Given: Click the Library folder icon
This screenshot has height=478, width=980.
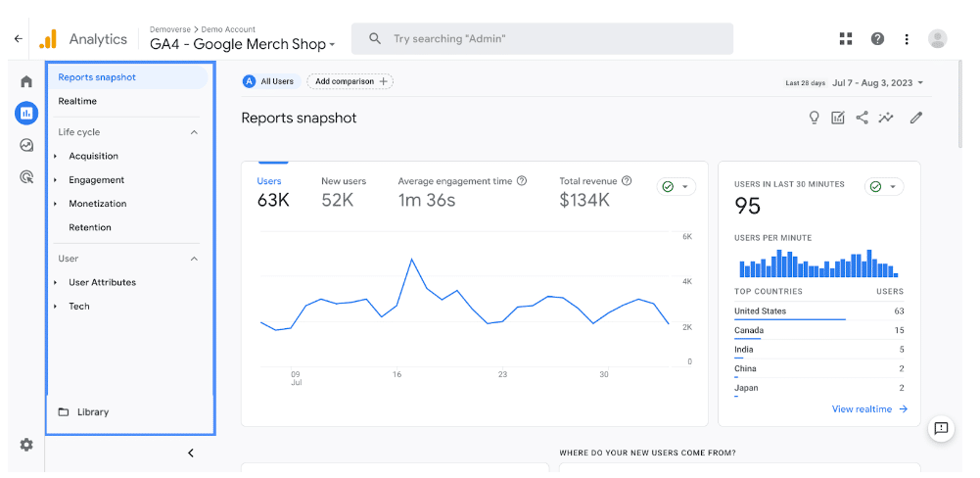Looking at the screenshot, I should tap(63, 412).
